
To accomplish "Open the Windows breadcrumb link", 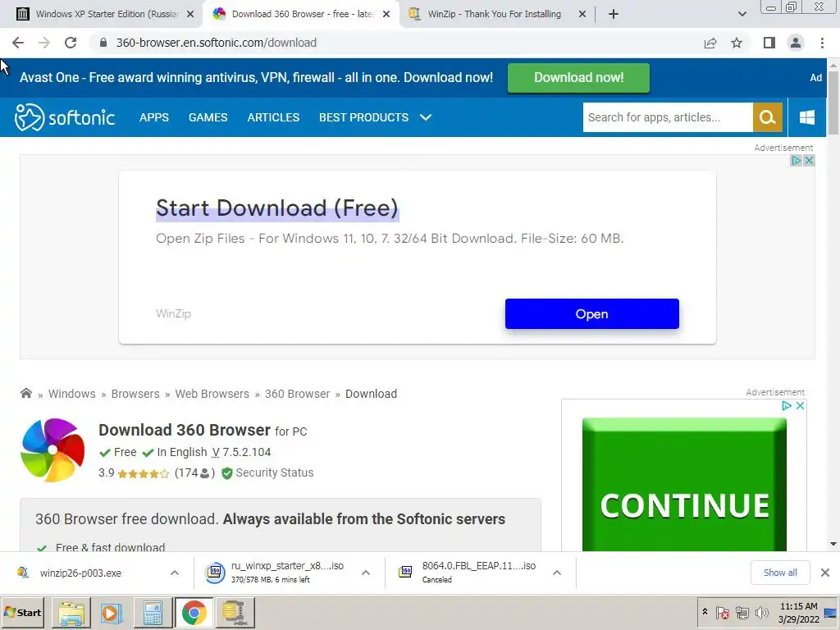I will (72, 394).
